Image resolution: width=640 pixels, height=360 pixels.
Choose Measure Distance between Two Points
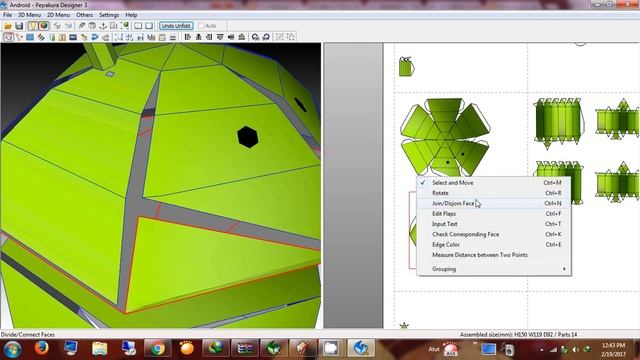point(493,255)
